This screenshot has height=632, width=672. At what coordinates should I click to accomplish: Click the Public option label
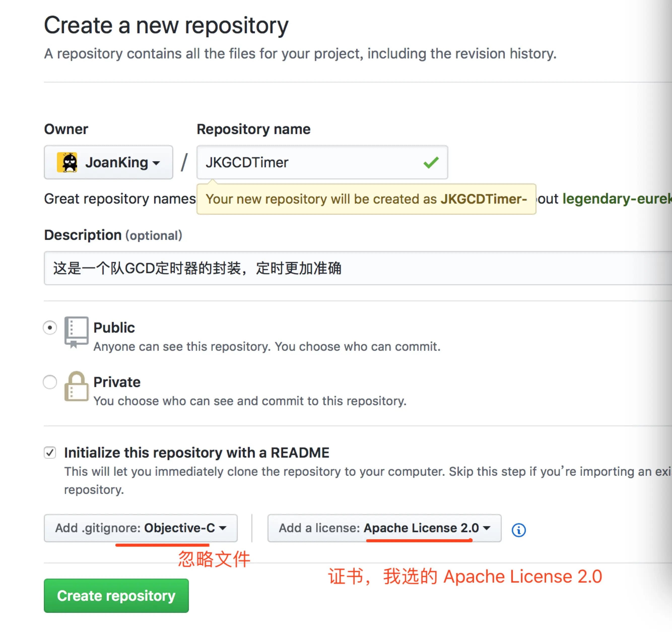click(114, 328)
